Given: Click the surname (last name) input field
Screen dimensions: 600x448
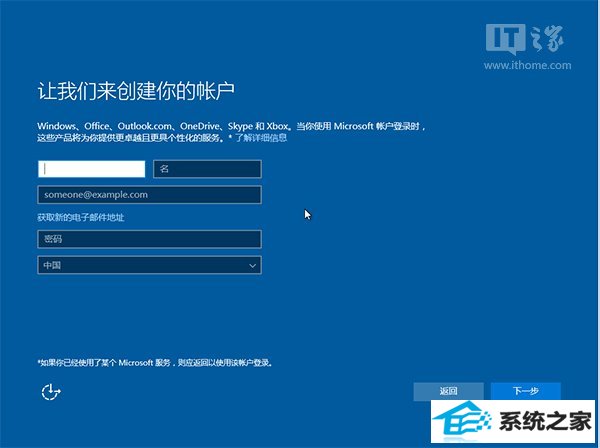Looking at the screenshot, I should (x=91, y=169).
